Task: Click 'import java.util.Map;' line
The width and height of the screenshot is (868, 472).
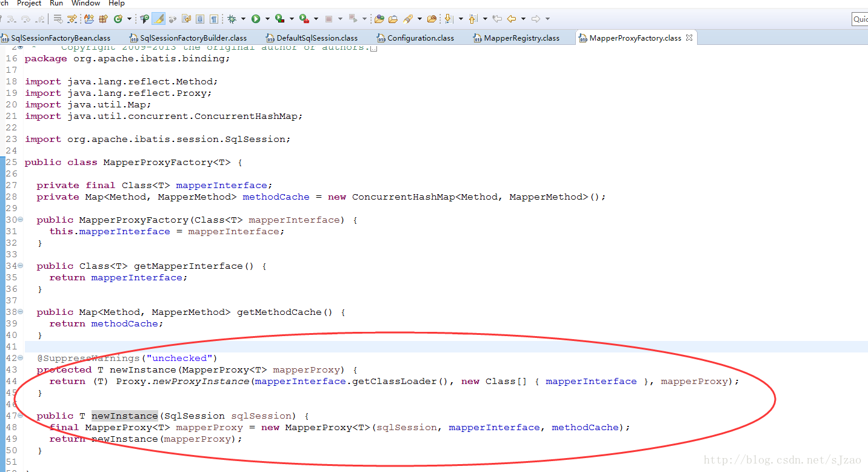Action: click(88, 105)
